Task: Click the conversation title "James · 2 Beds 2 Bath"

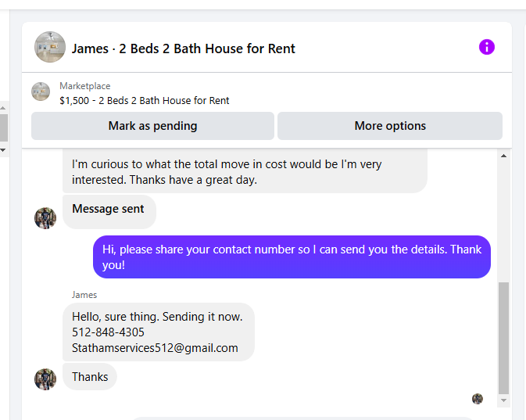Action: coord(184,48)
